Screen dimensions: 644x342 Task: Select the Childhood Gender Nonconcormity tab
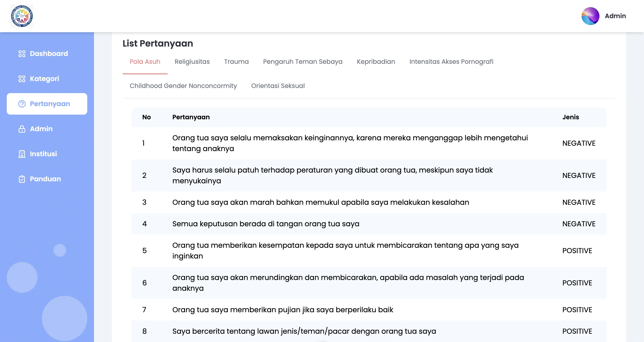(x=183, y=86)
